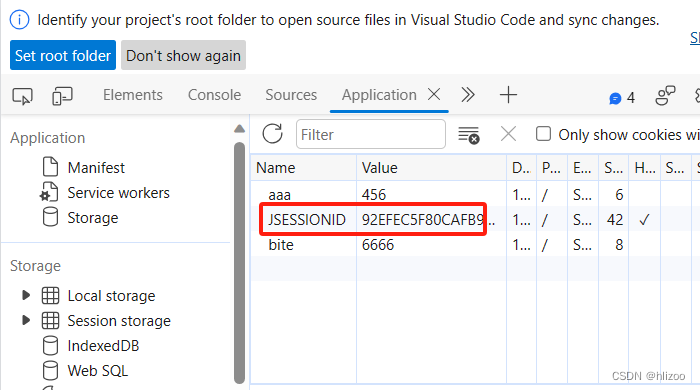Image resolution: width=700 pixels, height=390 pixels.
Task: Click sidebar scrollbar up arrow
Action: (x=239, y=129)
